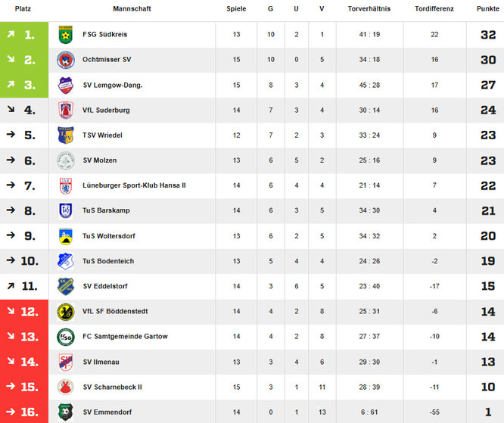Sort table by Punkte column header

point(487,8)
